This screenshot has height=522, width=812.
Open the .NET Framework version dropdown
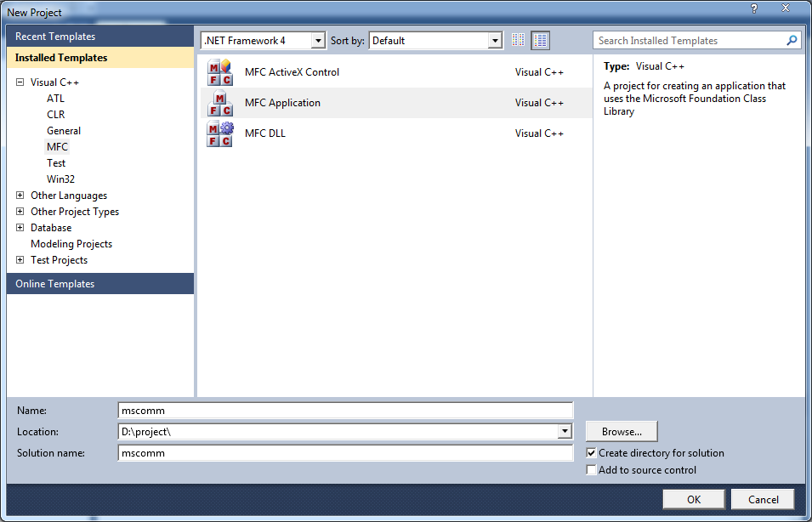click(x=318, y=41)
